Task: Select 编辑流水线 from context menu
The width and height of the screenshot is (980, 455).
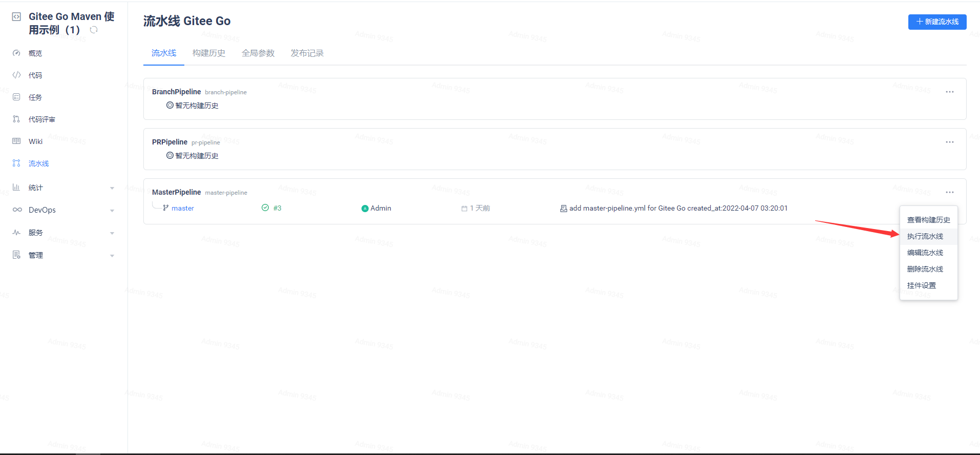Action: 929,253
